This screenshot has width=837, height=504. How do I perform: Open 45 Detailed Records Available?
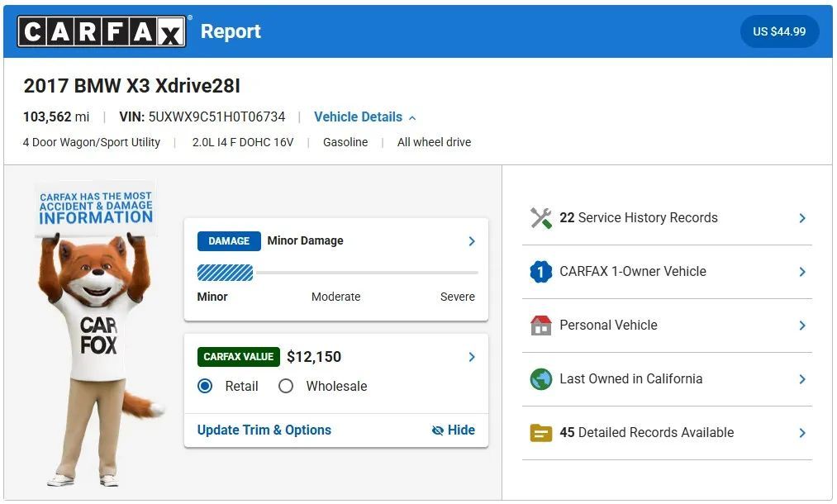[x=646, y=433]
